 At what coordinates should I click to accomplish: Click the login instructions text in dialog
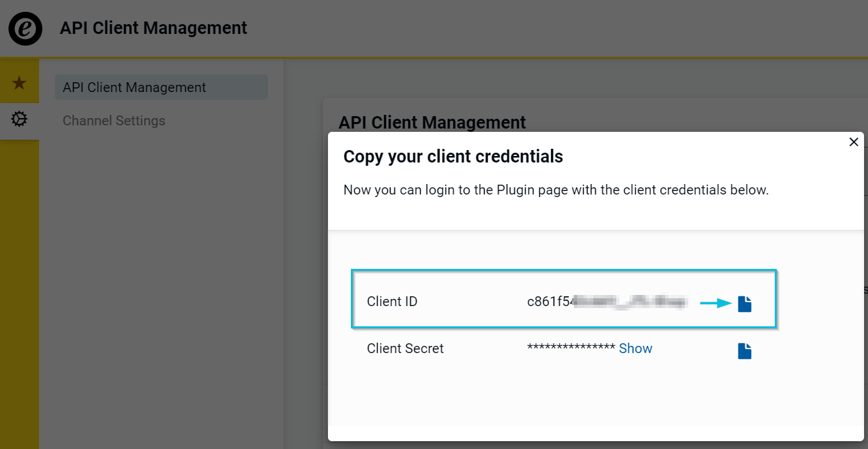(556, 190)
